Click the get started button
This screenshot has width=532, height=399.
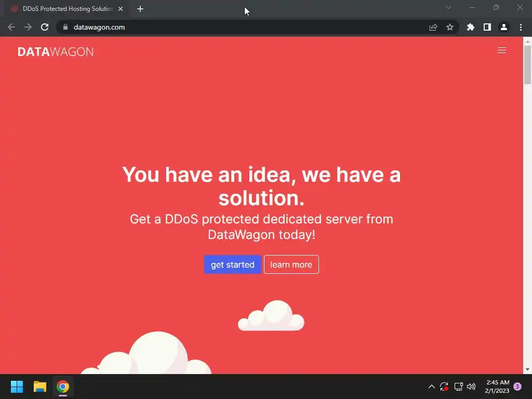pos(232,264)
